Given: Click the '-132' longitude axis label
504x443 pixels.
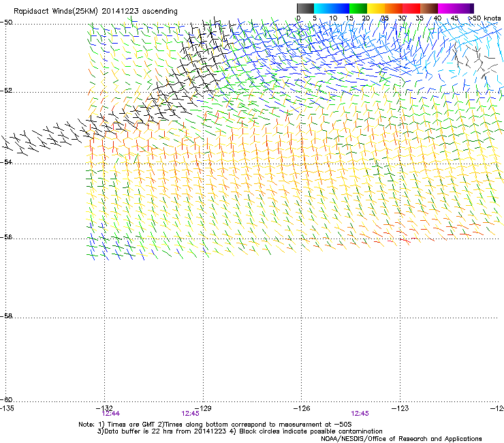Looking at the screenshot, I should (104, 408).
